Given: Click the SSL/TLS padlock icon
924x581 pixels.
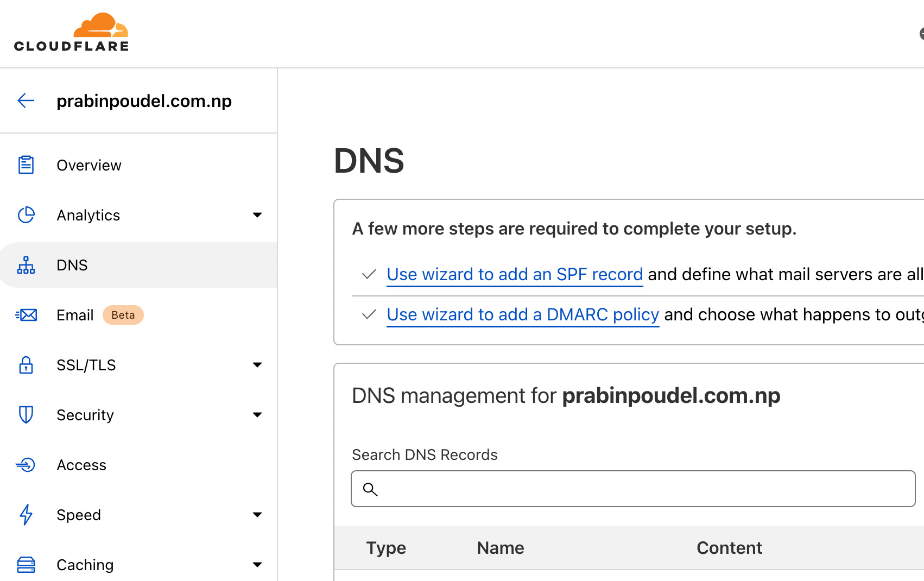Looking at the screenshot, I should click(x=26, y=365).
